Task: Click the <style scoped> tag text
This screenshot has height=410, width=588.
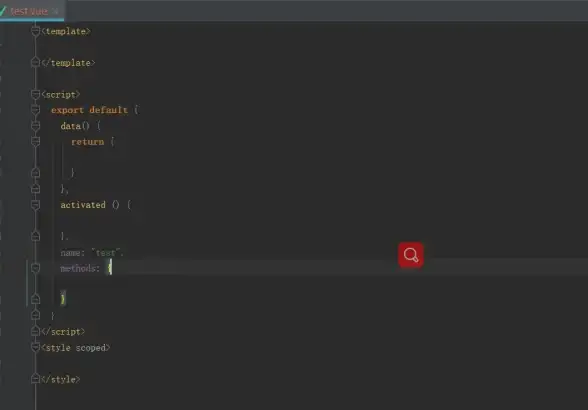Action: click(x=76, y=348)
